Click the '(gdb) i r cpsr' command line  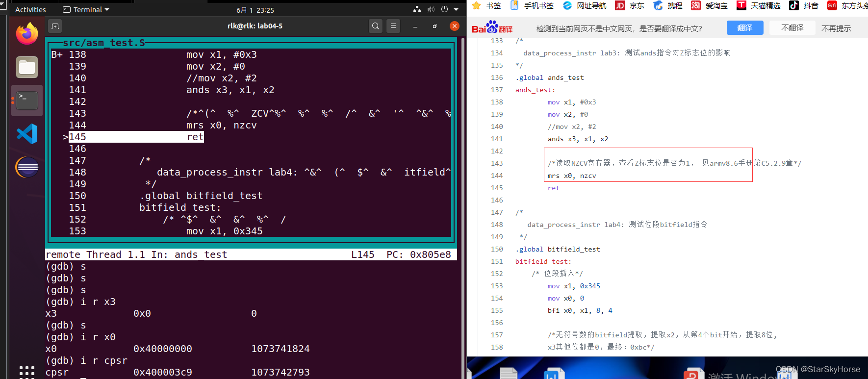coord(86,360)
